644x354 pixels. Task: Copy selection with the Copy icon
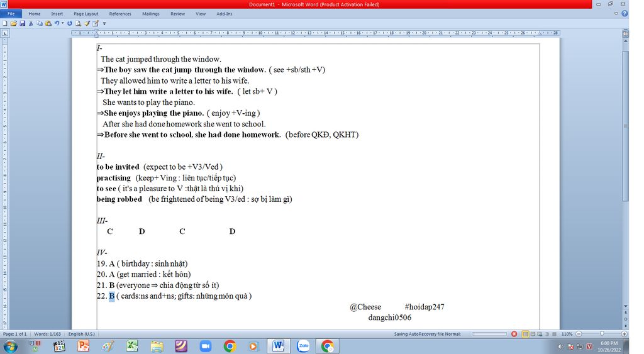[40, 23]
